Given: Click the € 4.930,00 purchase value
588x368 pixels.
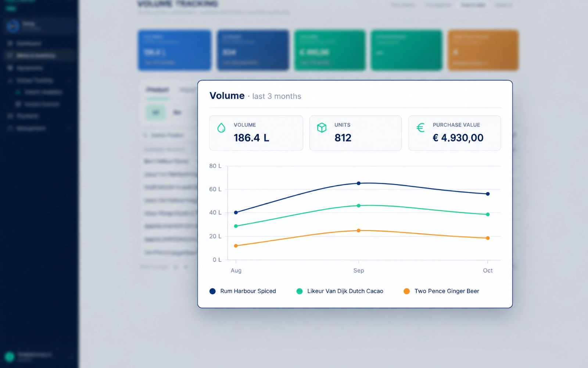Looking at the screenshot, I should click(458, 138).
